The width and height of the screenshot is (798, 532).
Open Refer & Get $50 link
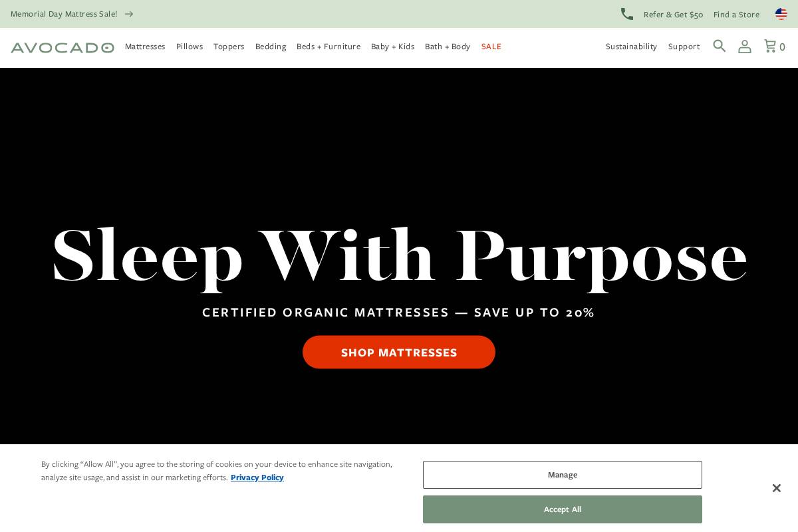pyautogui.click(x=673, y=15)
